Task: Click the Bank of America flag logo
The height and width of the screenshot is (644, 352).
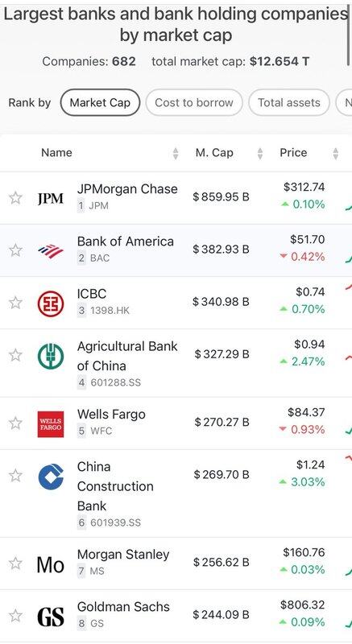Action: [51, 250]
